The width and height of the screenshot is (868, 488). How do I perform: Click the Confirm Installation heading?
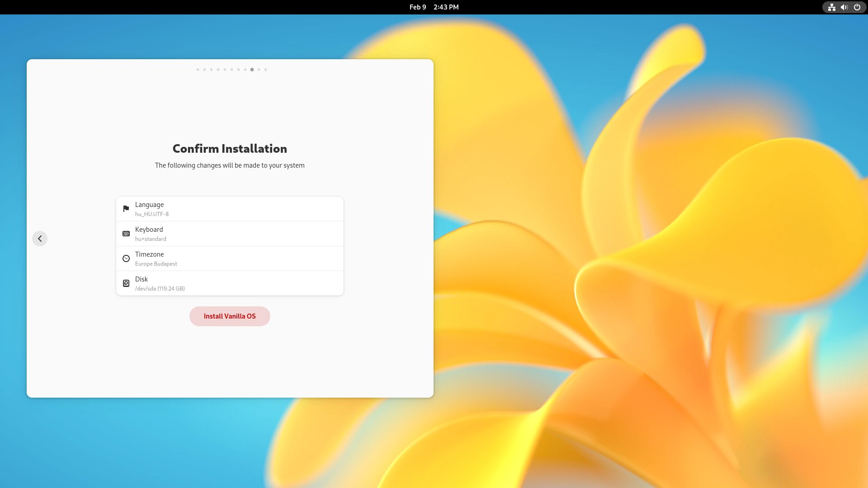(x=230, y=149)
